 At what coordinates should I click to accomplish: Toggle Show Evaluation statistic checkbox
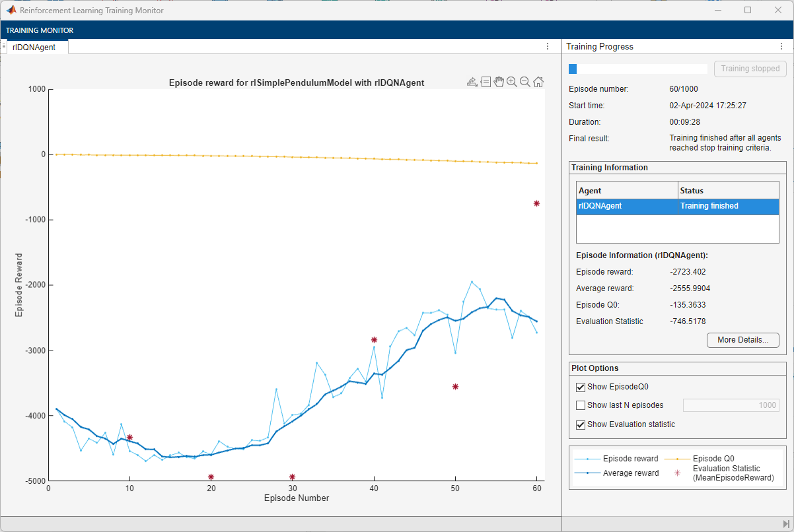[581, 424]
